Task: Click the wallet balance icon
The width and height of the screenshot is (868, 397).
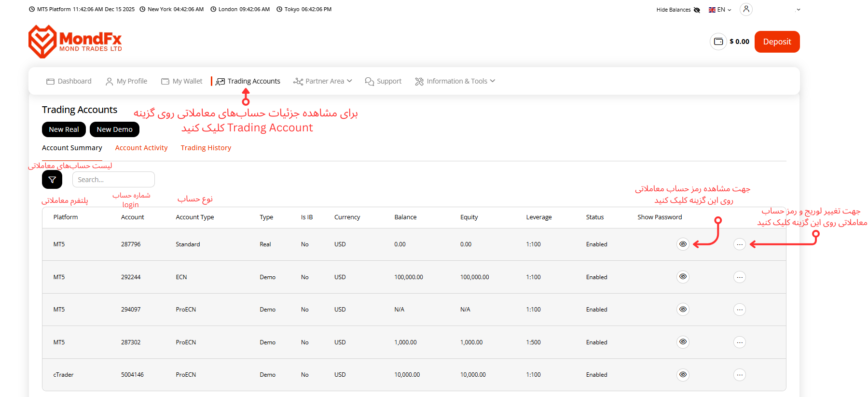Action: pos(718,42)
